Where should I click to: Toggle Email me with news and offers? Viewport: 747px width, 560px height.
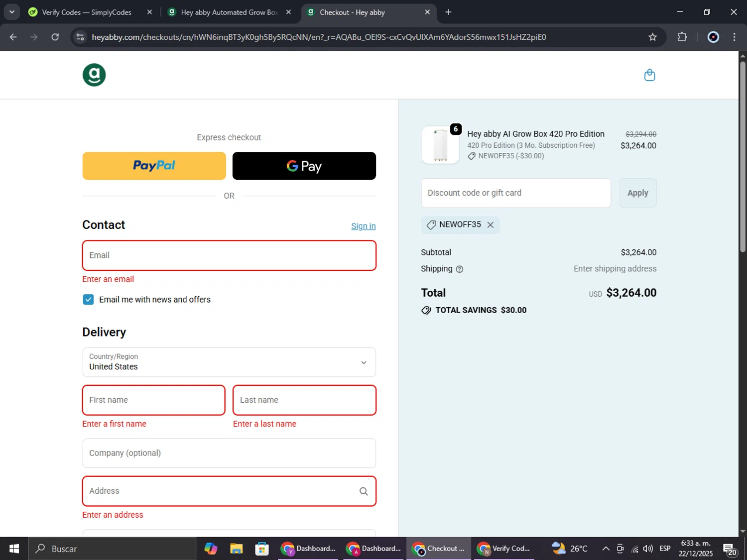coord(88,300)
